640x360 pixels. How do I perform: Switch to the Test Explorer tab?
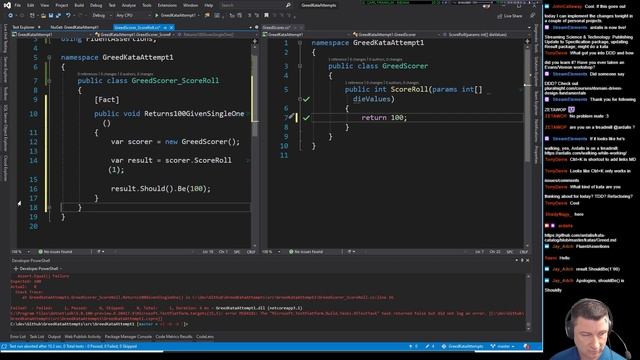point(24,27)
